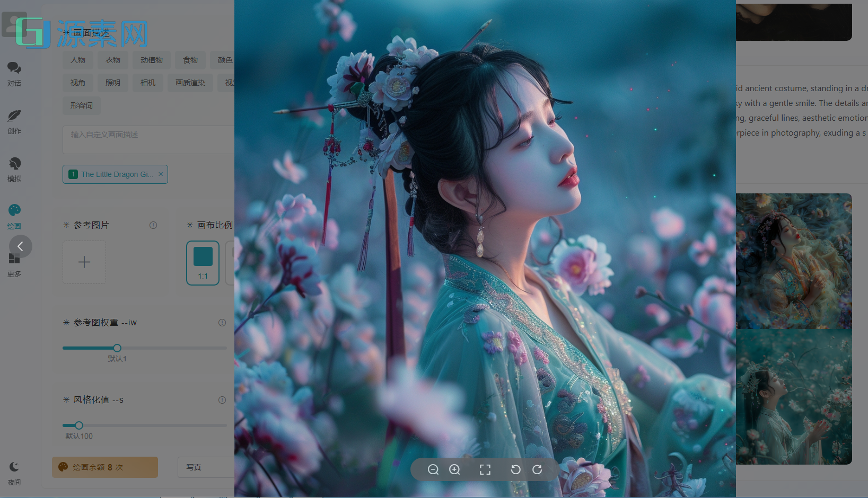Select the 绘画 drawing panel icon
The image size is (868, 498).
14,214
